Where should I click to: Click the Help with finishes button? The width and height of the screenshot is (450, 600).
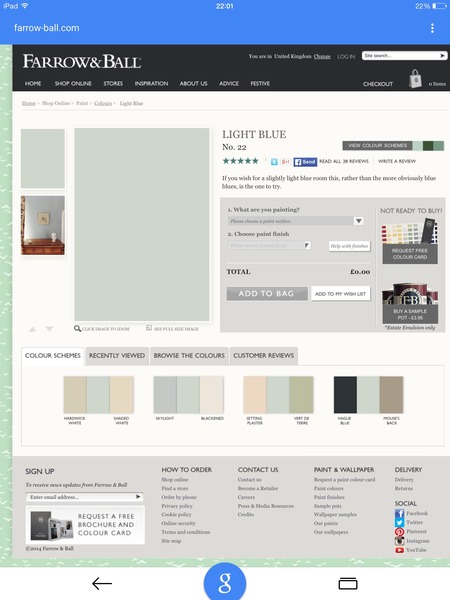(349, 246)
